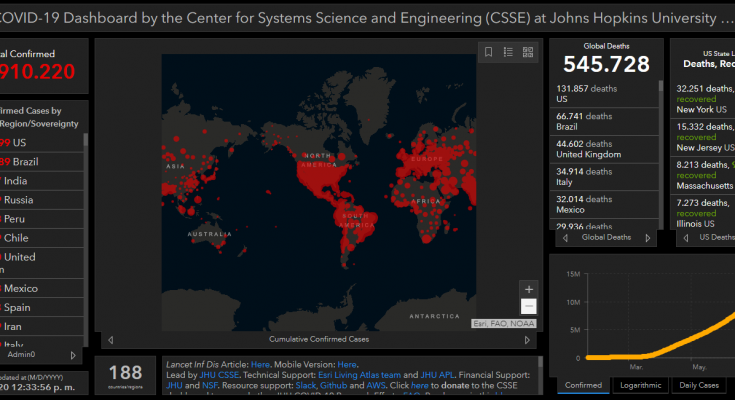Select New Jersey US state entry
Screen dimensions: 735x400
point(705,137)
